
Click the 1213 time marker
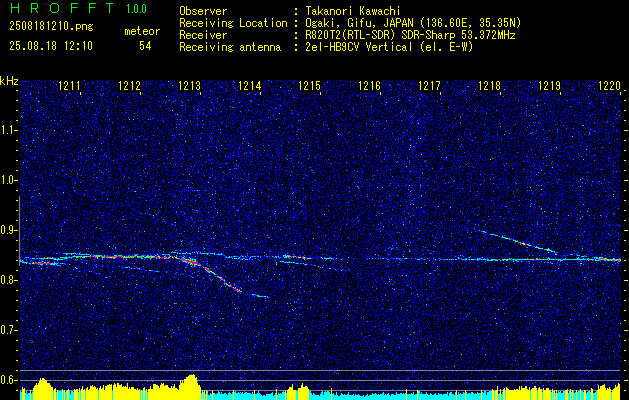[x=189, y=85]
